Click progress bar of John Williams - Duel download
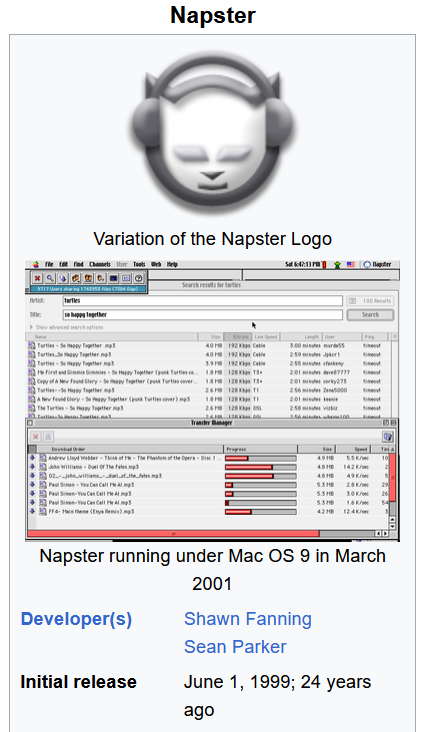 point(260,467)
